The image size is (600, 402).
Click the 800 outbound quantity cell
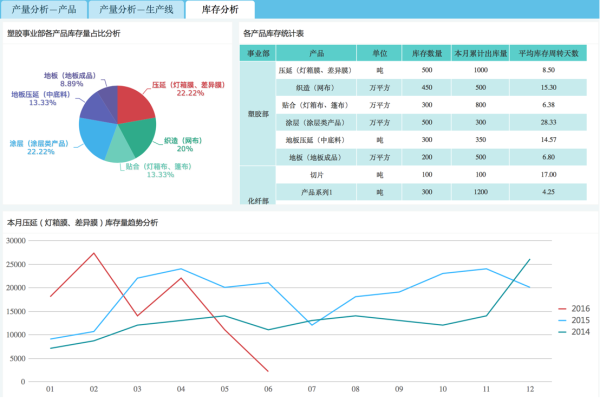481,105
